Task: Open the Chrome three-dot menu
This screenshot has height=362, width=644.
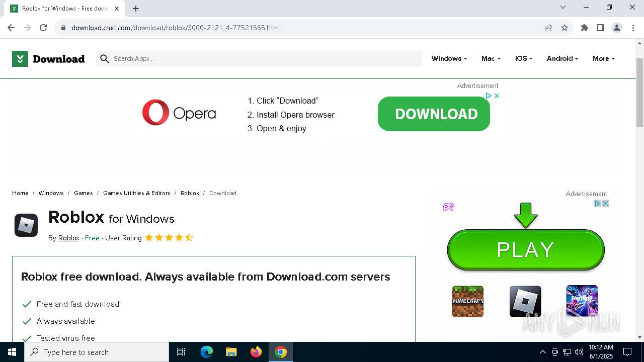Action: (x=633, y=28)
